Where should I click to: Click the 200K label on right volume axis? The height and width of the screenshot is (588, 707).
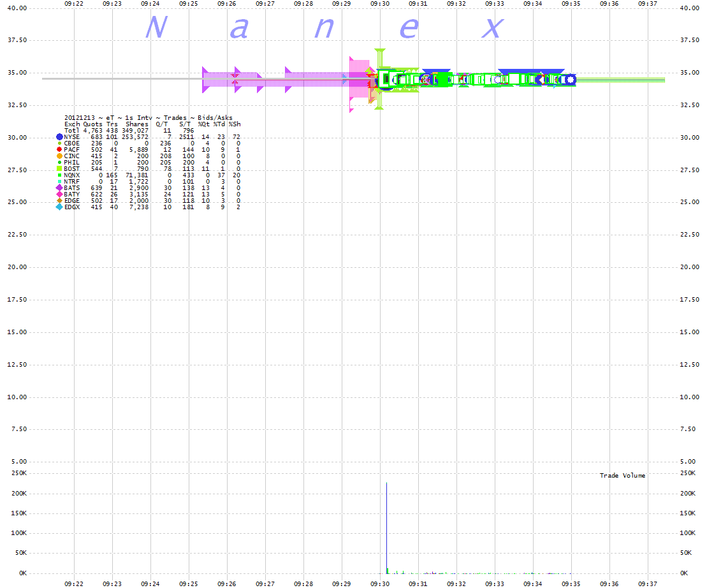688,494
